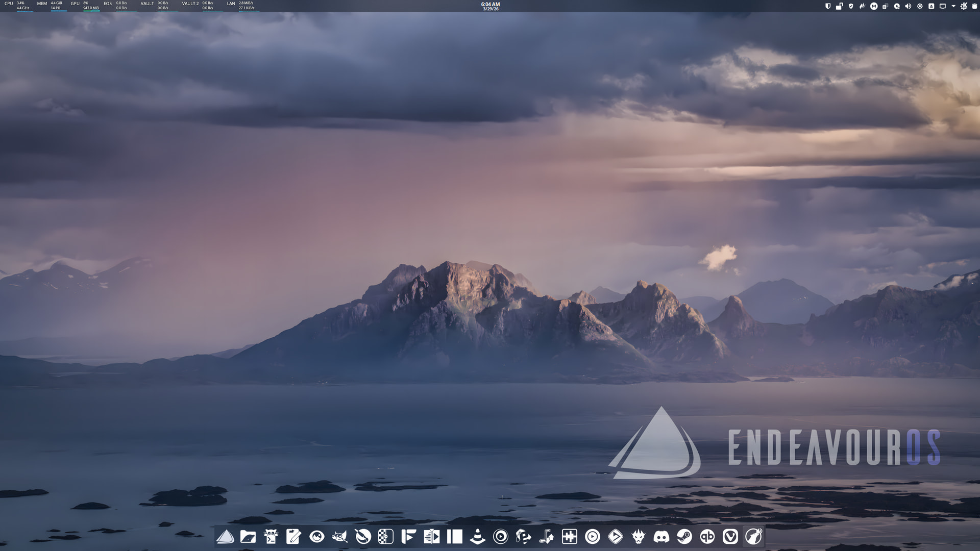The image size is (980, 551).
Task: Launch the Vivaldi browser
Action: tap(730, 537)
